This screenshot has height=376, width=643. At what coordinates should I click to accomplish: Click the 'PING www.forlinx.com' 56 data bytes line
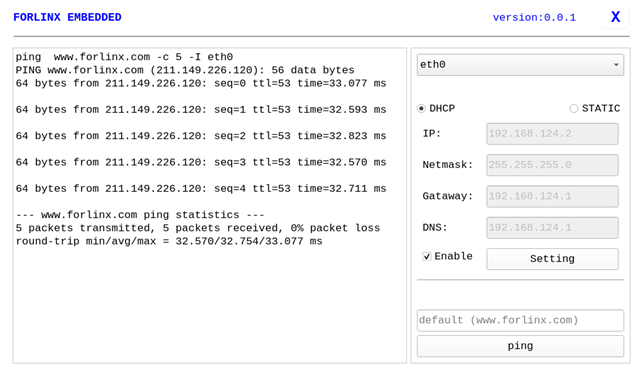185,70
